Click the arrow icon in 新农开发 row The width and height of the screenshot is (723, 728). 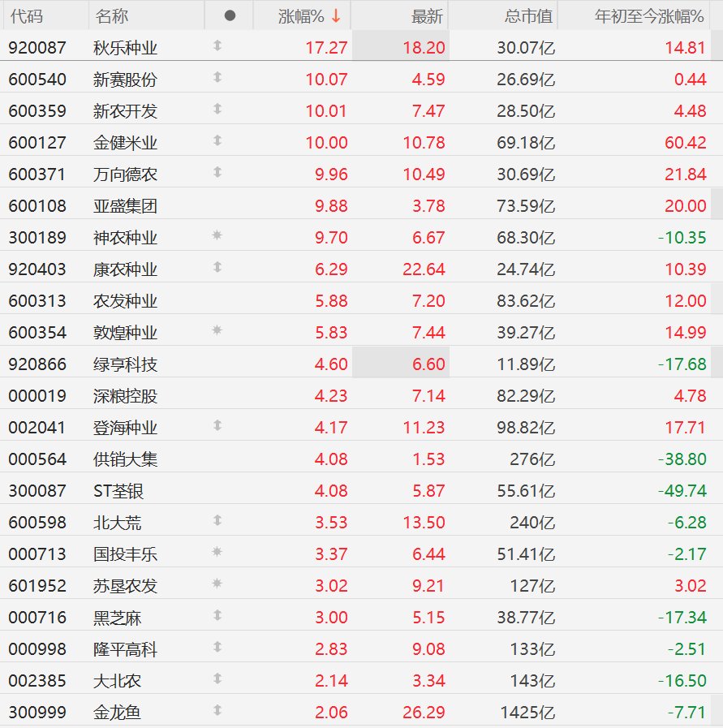217,109
